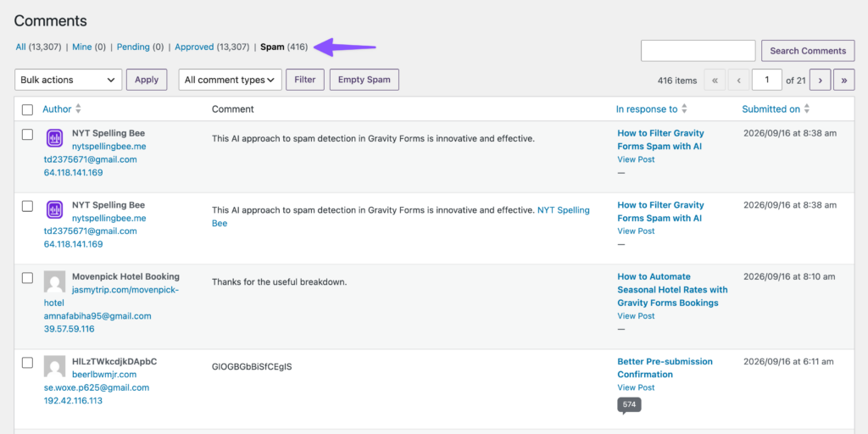Go to last page of comments
The image size is (868, 434).
(x=843, y=80)
